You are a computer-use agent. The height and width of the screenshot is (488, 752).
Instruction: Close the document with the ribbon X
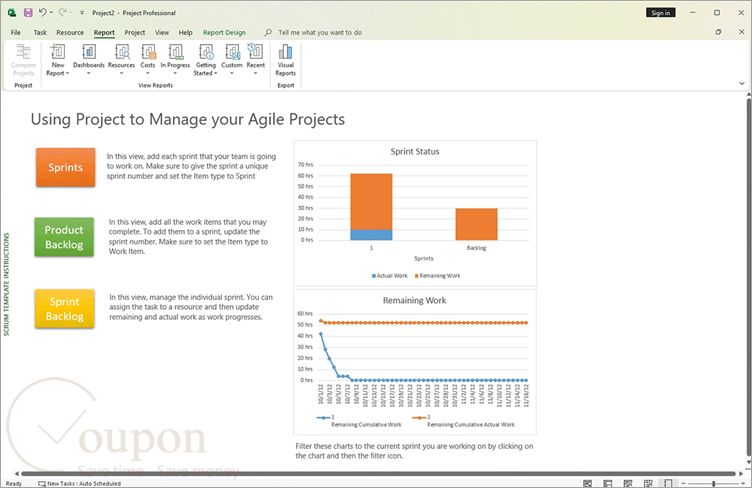click(x=741, y=32)
